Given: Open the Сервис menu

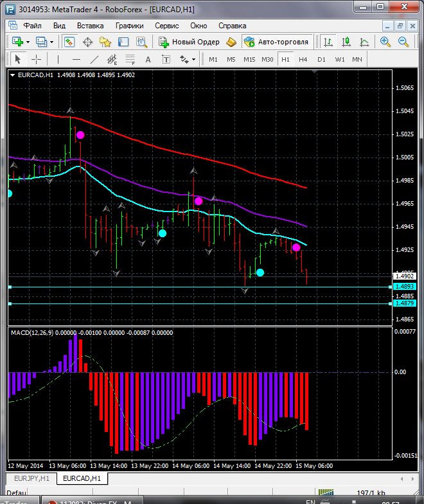Looking at the screenshot, I should click(x=166, y=26).
